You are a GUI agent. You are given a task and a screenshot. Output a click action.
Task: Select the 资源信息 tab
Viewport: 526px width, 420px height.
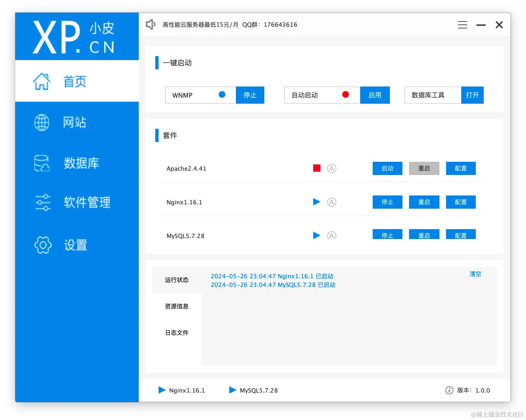click(177, 306)
